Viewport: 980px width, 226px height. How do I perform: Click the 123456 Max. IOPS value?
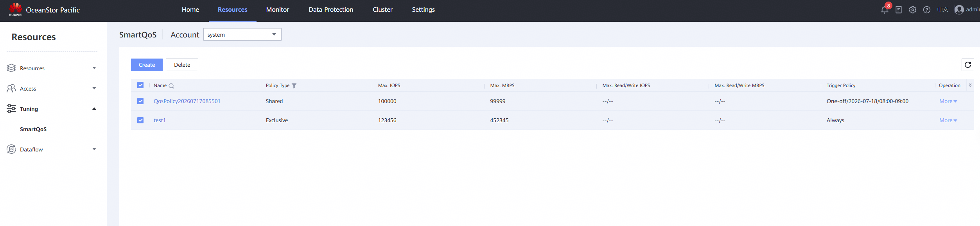pos(387,120)
